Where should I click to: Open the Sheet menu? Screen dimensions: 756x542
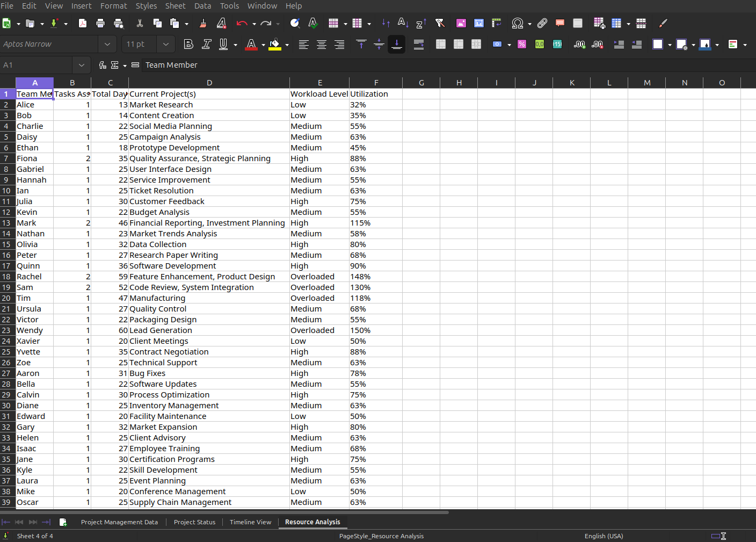click(175, 5)
